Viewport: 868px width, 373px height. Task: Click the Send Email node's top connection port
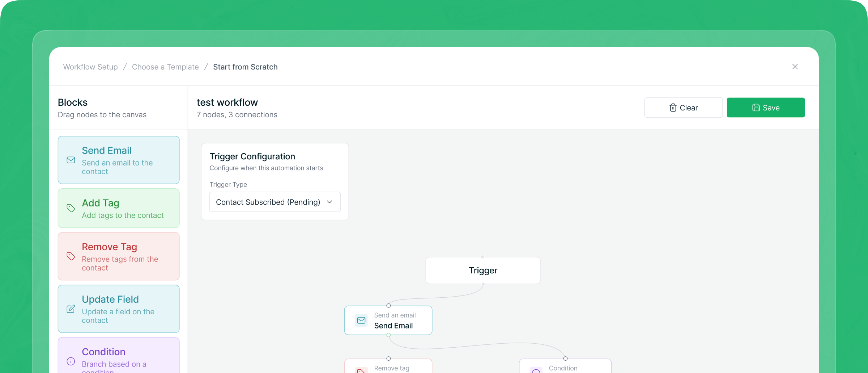coord(388,305)
